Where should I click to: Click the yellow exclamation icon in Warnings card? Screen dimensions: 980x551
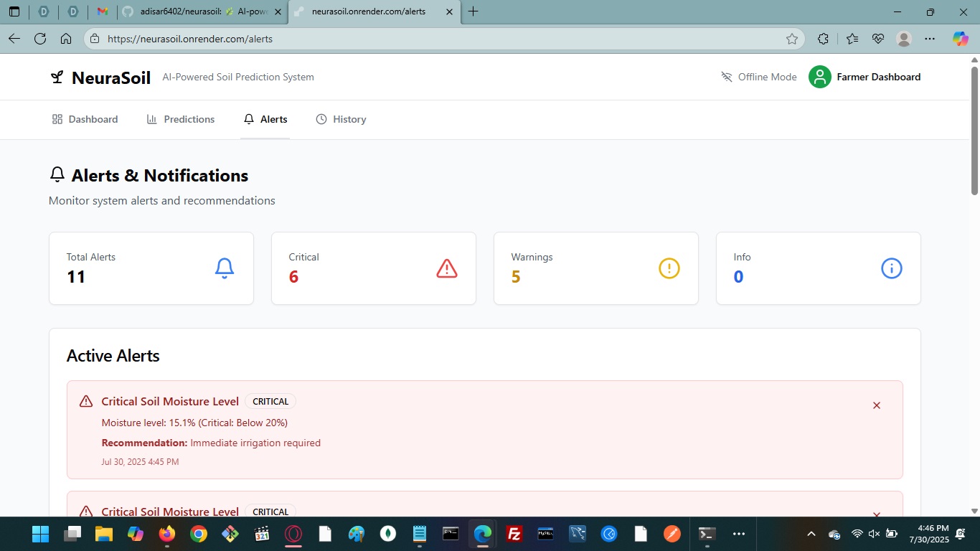pyautogui.click(x=669, y=268)
